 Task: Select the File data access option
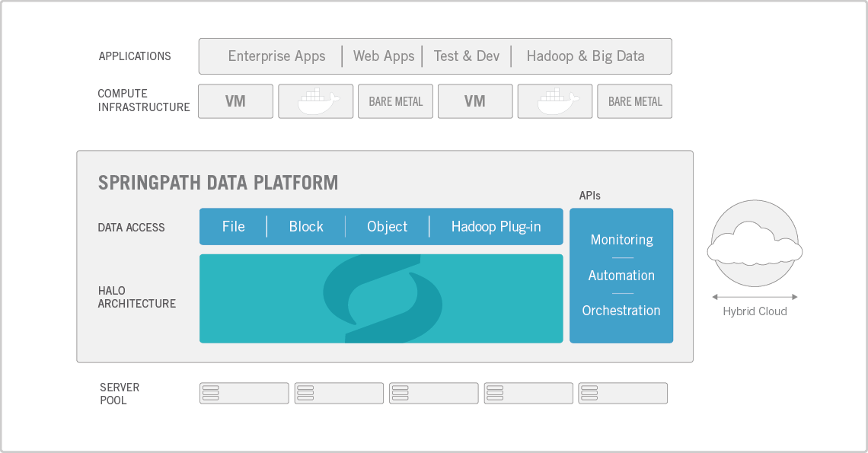pos(233,227)
